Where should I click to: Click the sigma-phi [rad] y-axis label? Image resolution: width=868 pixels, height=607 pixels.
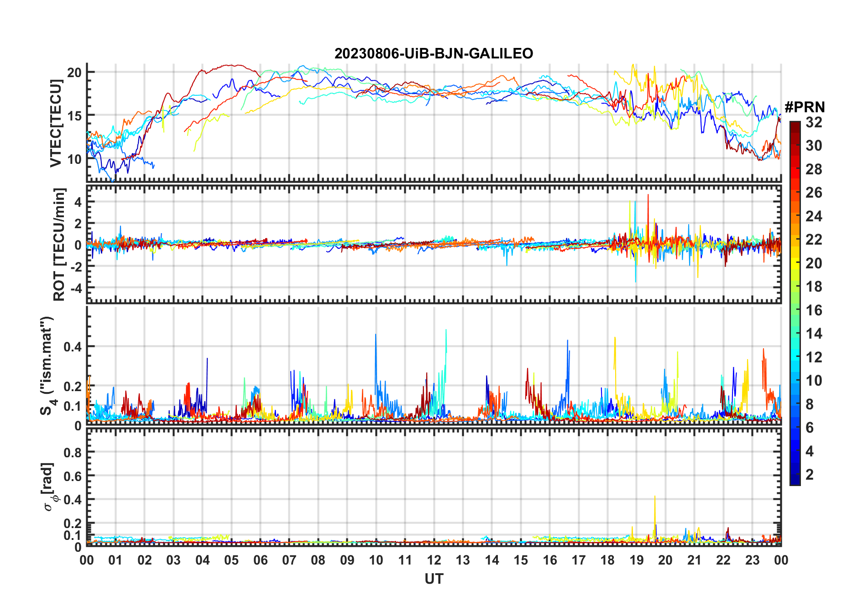tap(48, 487)
